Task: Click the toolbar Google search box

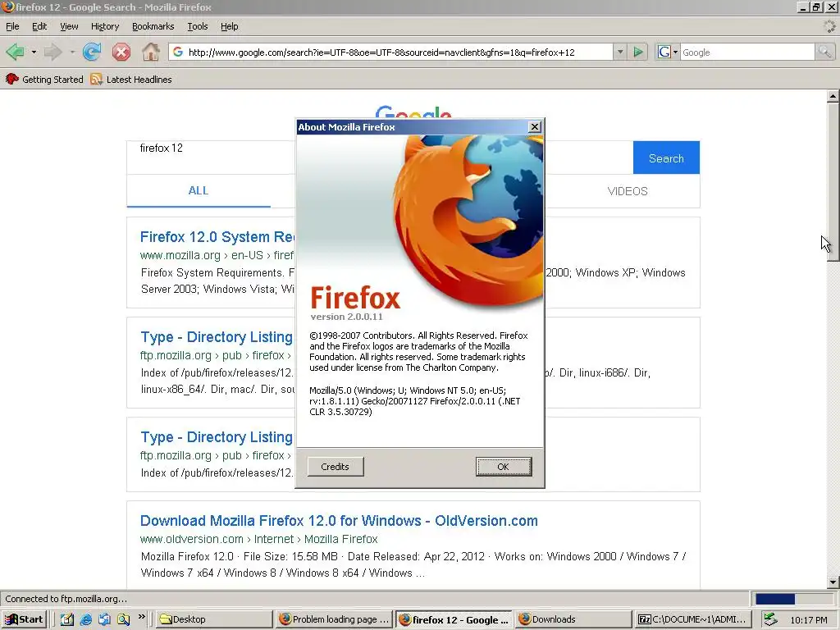Action: click(747, 52)
